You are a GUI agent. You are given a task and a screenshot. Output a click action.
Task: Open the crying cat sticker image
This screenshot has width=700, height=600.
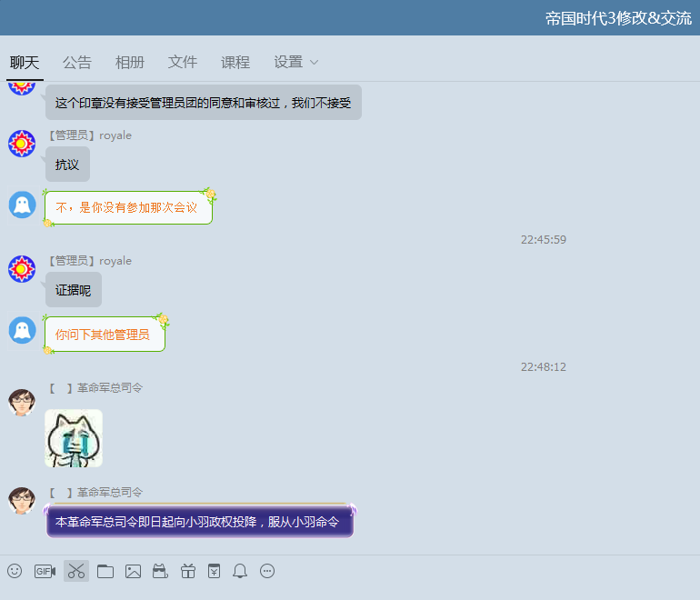[x=74, y=438]
